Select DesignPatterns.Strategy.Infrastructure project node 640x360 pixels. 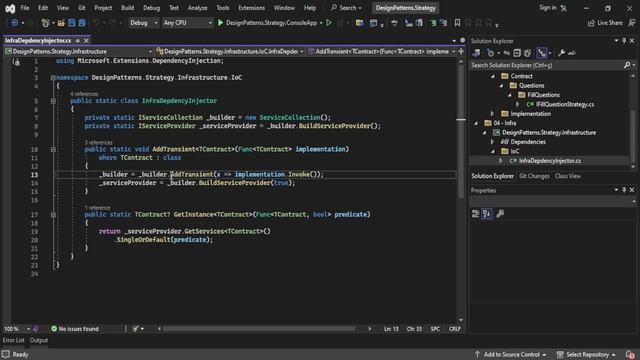549,133
